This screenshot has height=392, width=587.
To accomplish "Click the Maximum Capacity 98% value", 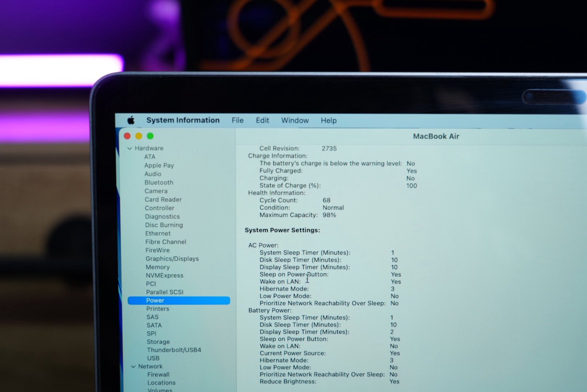I will pyautogui.click(x=329, y=215).
